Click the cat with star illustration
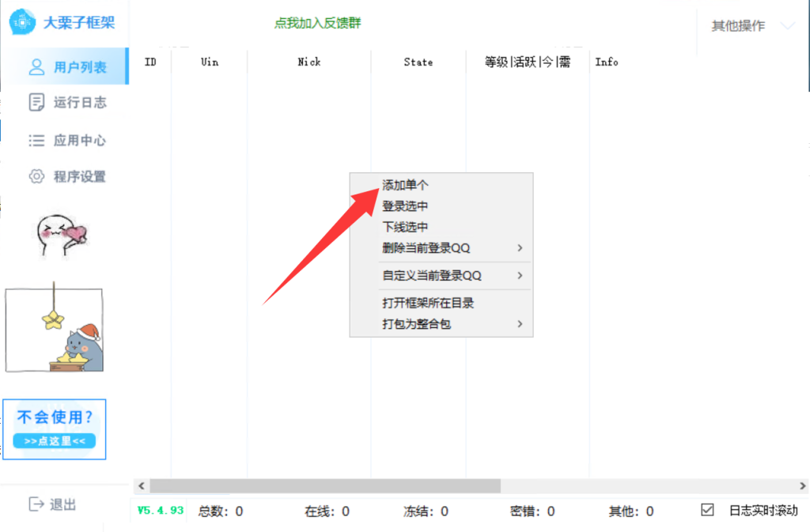 click(55, 330)
